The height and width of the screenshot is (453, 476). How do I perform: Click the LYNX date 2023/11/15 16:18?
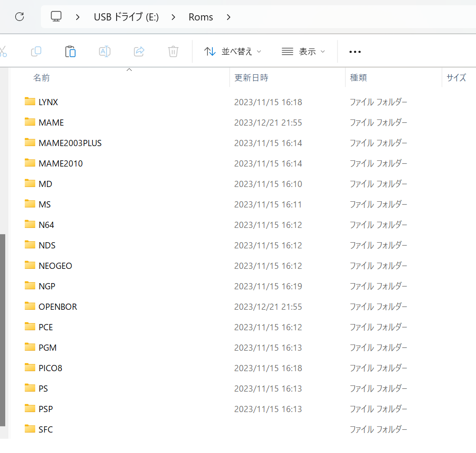tap(268, 102)
